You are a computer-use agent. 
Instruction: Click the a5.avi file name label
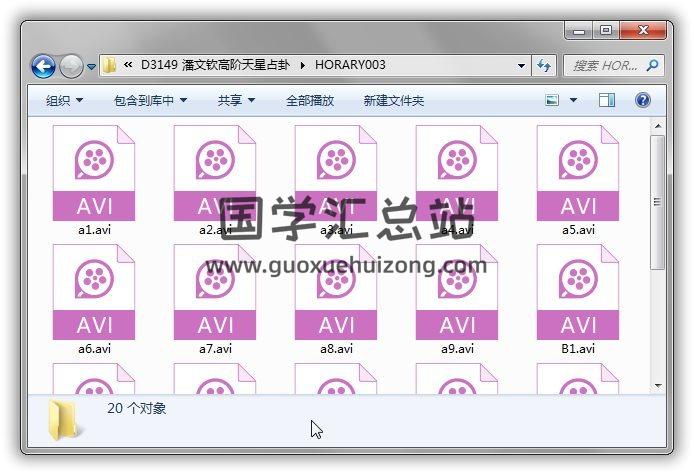578,230
